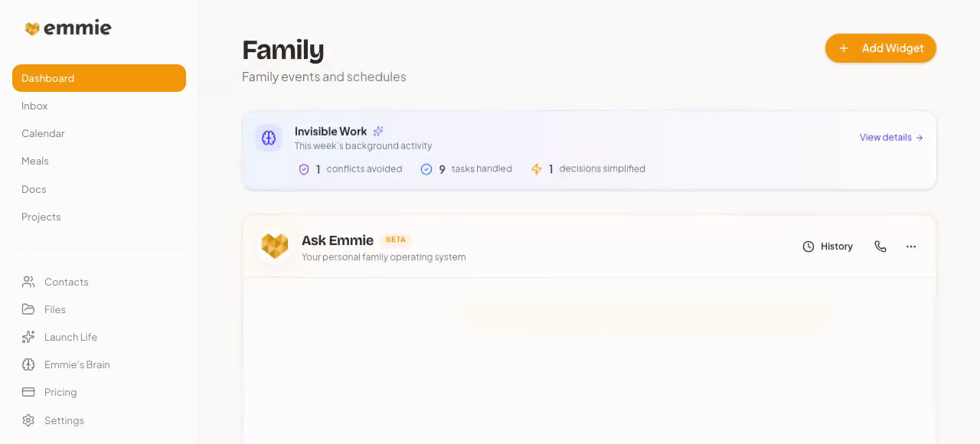
Task: Click the lightning icon beside decisions simplified
Action: pos(537,169)
